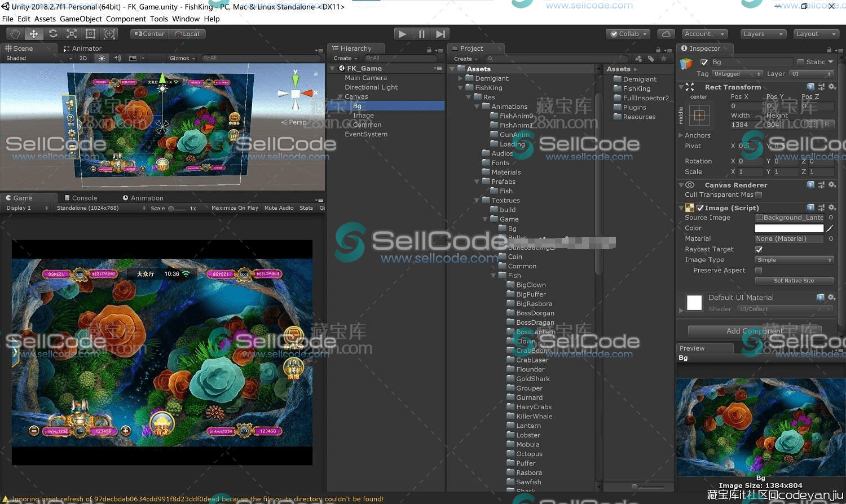
Task: Select the Move tool in the toolbar
Action: pyautogui.click(x=34, y=34)
